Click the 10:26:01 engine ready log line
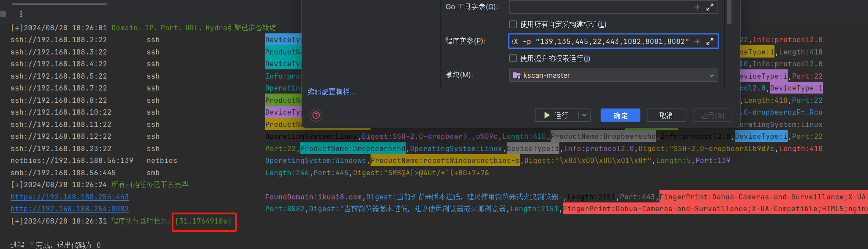 pyautogui.click(x=143, y=28)
